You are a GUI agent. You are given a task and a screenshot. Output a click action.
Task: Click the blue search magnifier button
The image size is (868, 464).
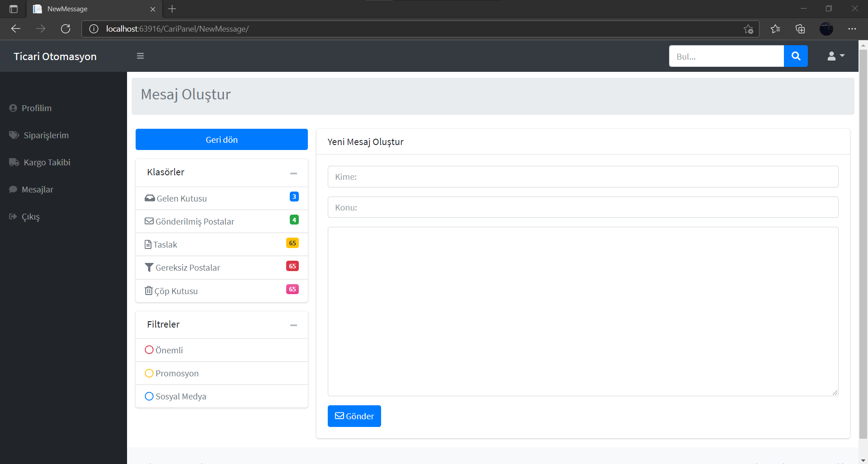pyautogui.click(x=796, y=56)
